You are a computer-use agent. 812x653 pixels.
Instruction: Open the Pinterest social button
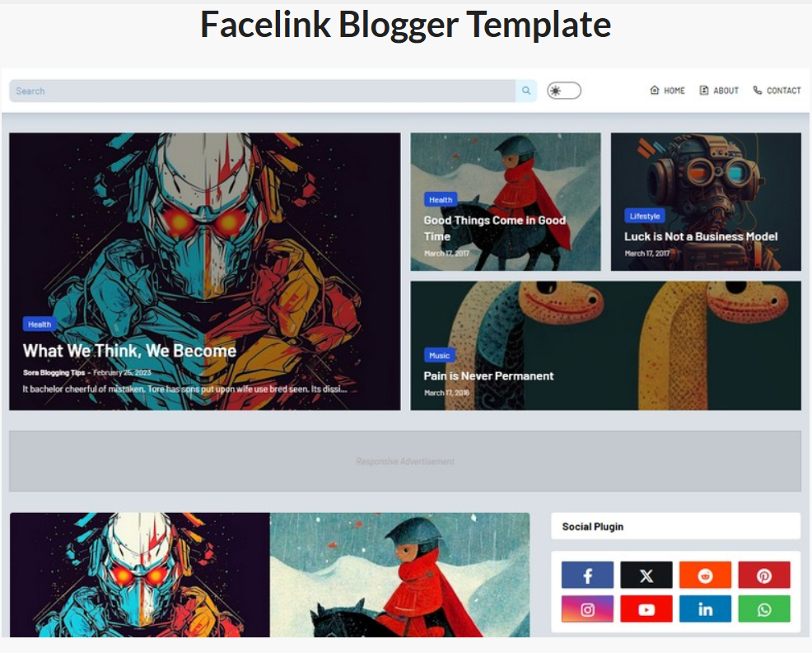764,575
